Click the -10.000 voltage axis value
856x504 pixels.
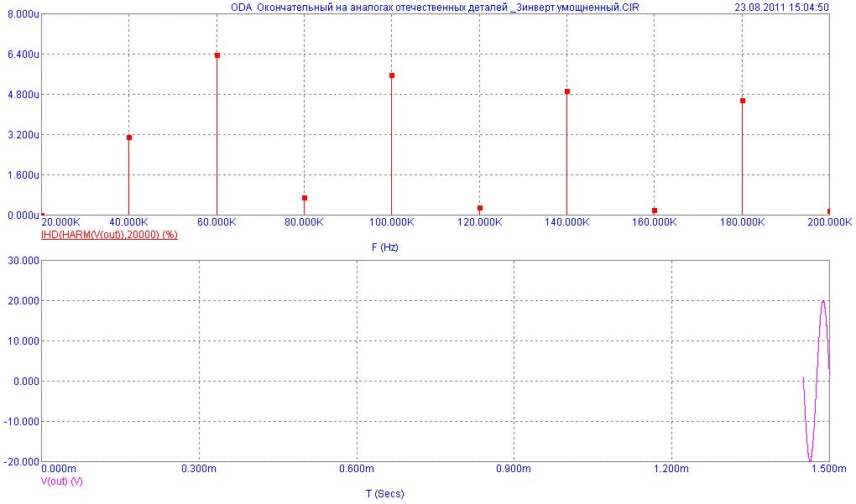click(22, 422)
